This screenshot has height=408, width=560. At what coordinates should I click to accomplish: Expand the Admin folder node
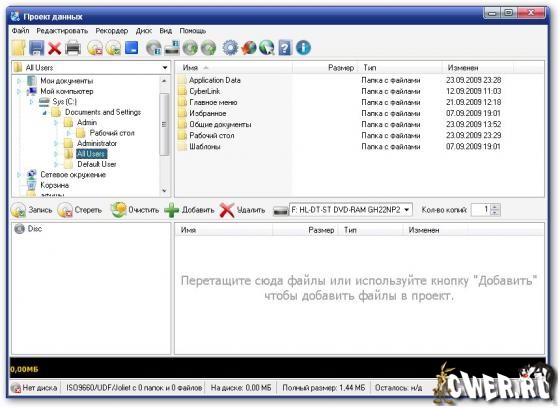click(56, 123)
